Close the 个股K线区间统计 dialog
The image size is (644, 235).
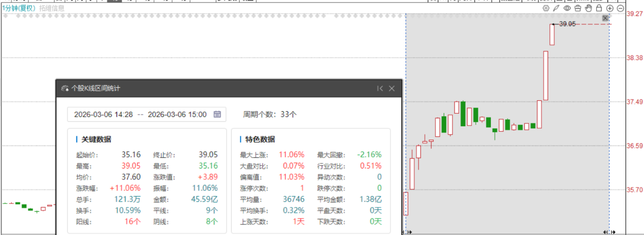392,88
